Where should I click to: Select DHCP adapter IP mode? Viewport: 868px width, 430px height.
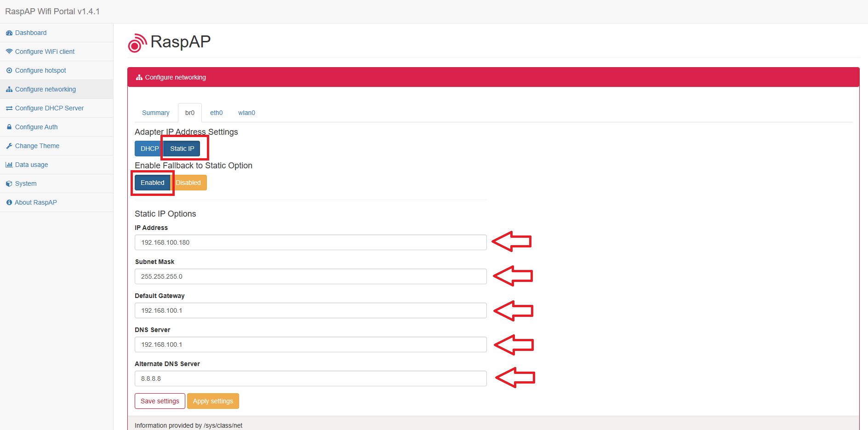149,149
